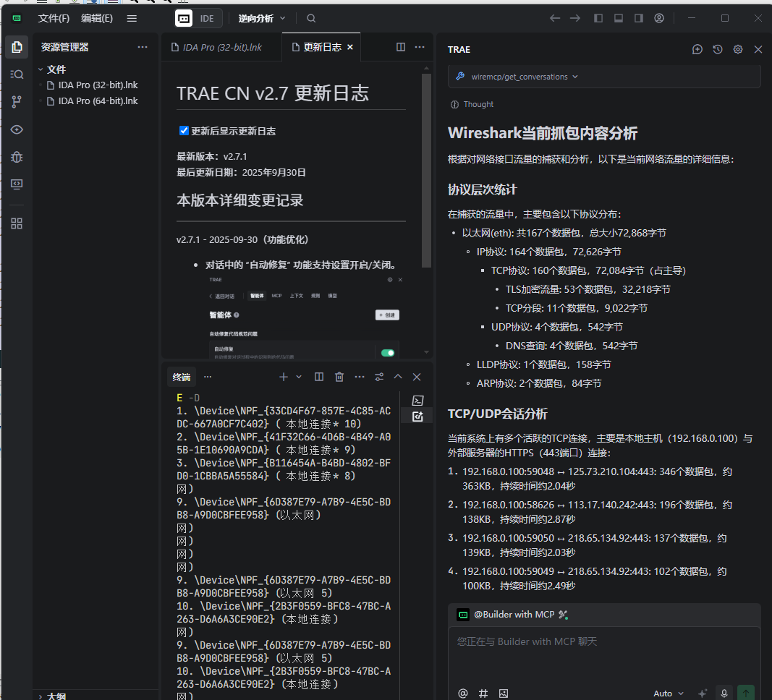Open the 逆向分析 workspace dropdown
772x700 pixels.
[x=261, y=18]
